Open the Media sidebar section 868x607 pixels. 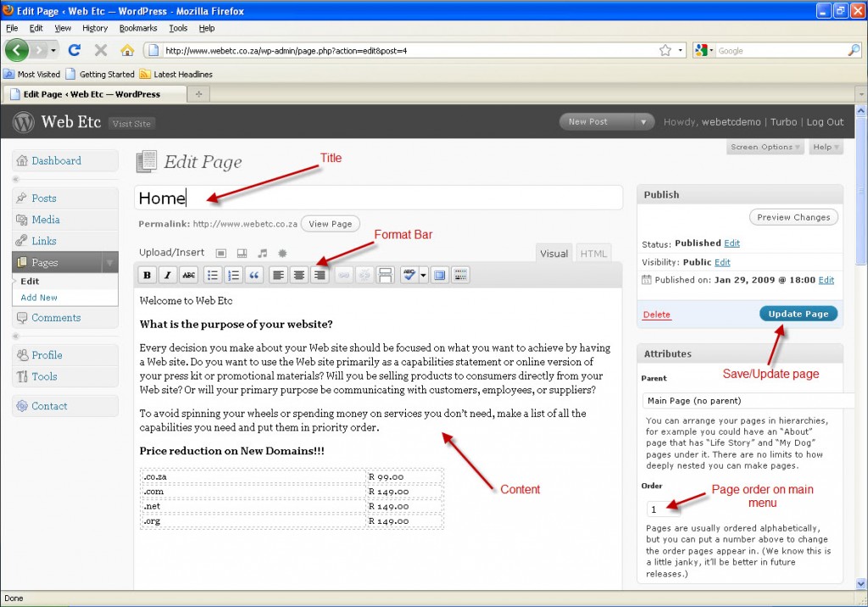65,220
